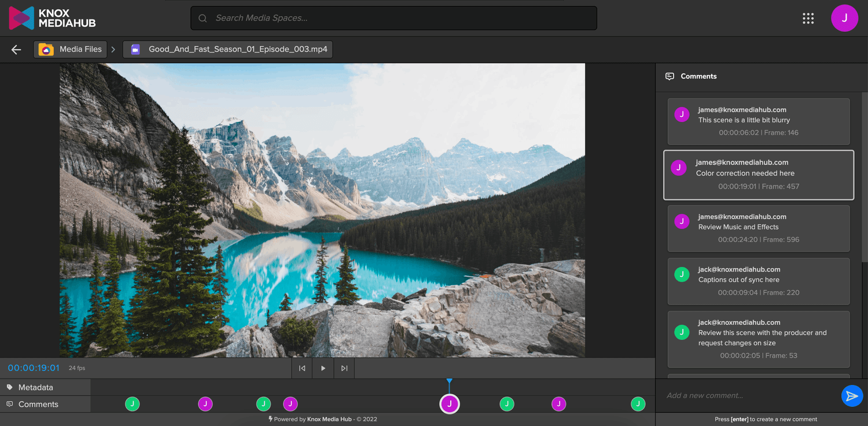Open the 'This scene is a little bit blurry' comment

[758, 121]
